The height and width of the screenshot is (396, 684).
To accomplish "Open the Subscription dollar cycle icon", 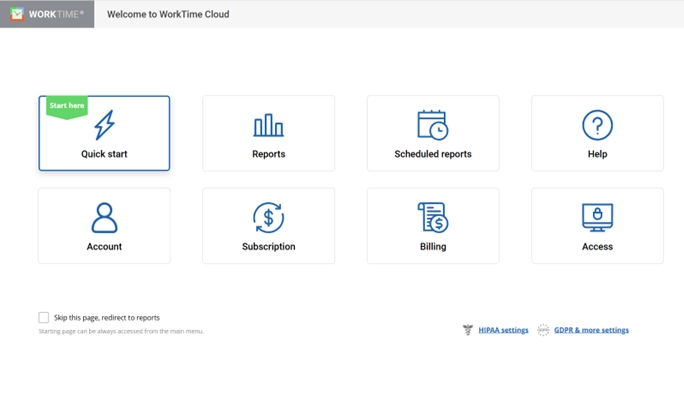I will click(x=269, y=218).
